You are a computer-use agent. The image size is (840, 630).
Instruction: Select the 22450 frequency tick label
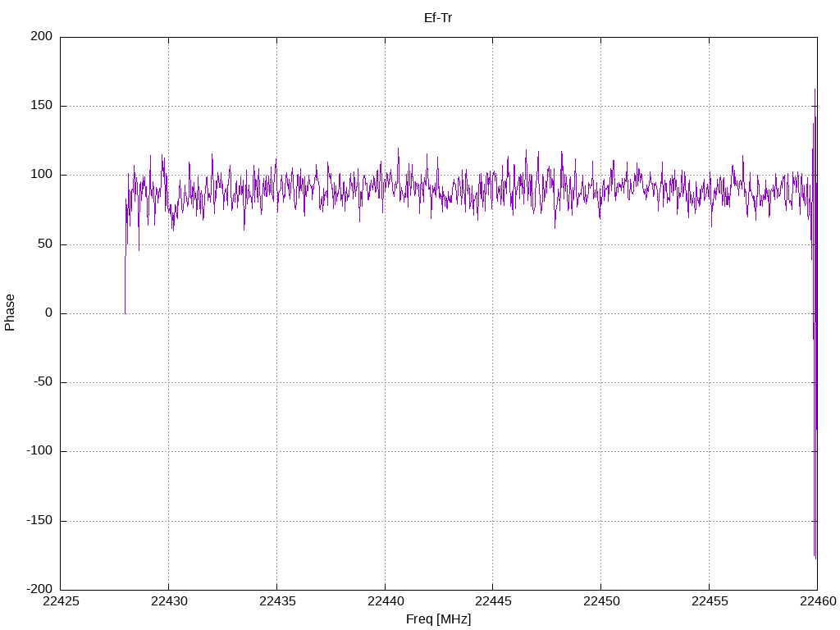[600, 602]
